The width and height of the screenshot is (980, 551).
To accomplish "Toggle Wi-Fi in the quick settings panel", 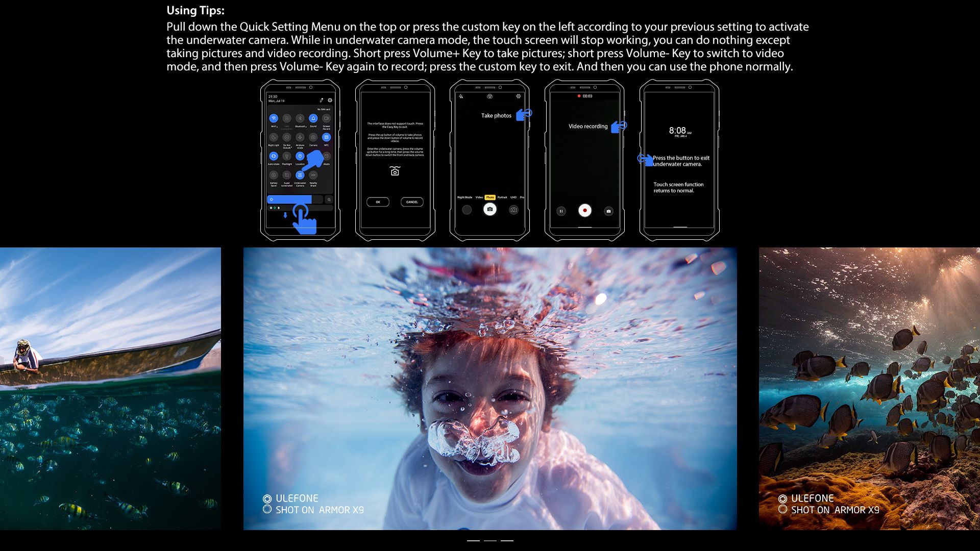I will tap(274, 118).
